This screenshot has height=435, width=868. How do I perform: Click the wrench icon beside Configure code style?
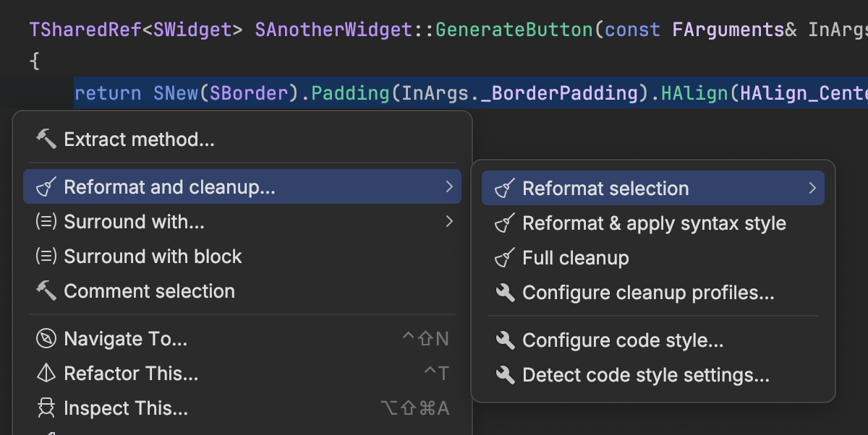[x=505, y=340]
